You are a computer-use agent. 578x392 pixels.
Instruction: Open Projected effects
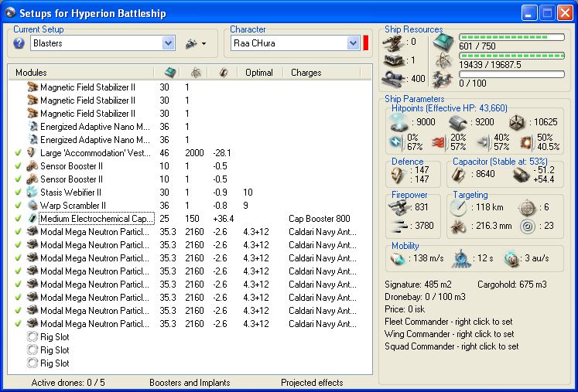click(313, 382)
